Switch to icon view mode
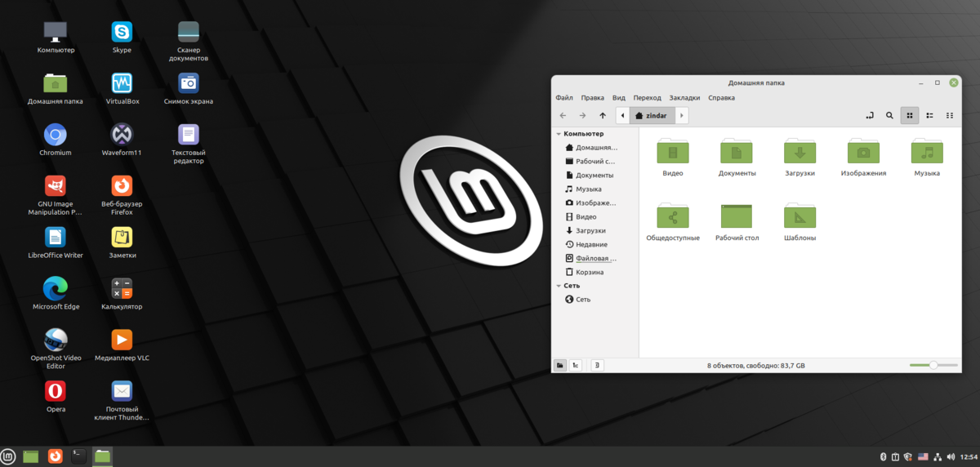Image resolution: width=980 pixels, height=467 pixels. tap(910, 116)
